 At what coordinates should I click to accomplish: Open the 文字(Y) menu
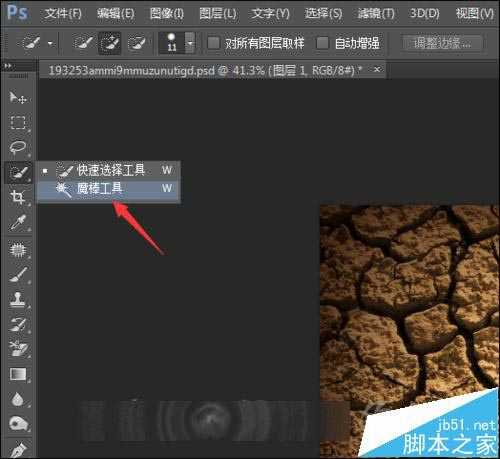pos(270,13)
